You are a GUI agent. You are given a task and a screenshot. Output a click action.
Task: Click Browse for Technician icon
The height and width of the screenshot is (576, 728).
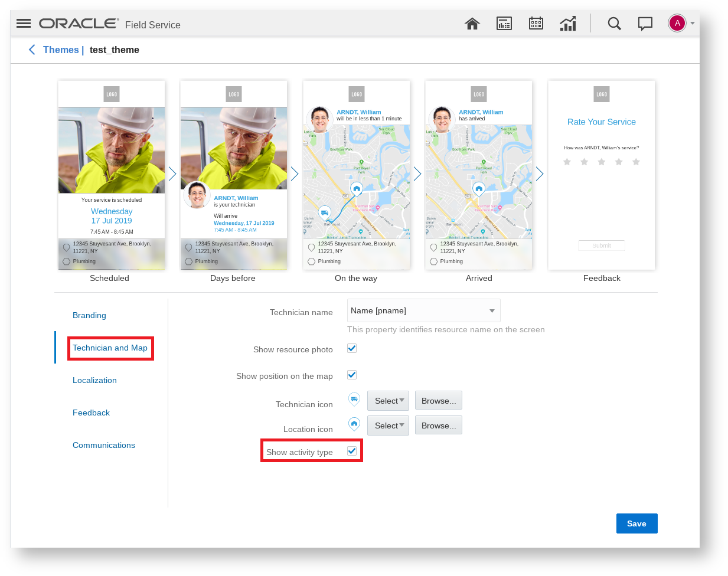[x=439, y=401]
